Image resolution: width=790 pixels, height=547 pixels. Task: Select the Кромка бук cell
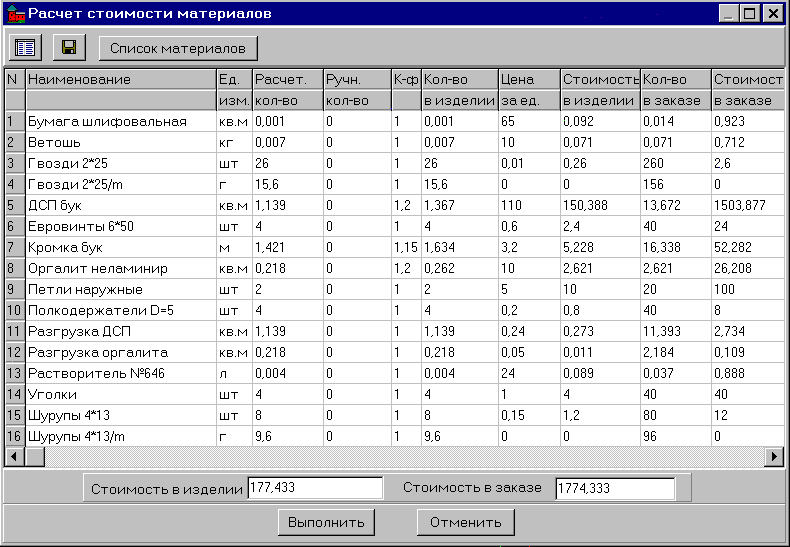point(121,247)
